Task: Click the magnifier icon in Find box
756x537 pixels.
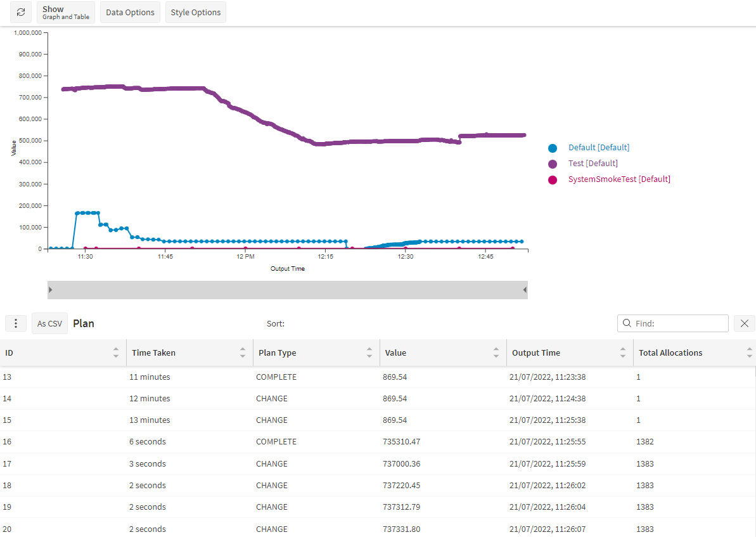Action: pos(627,323)
